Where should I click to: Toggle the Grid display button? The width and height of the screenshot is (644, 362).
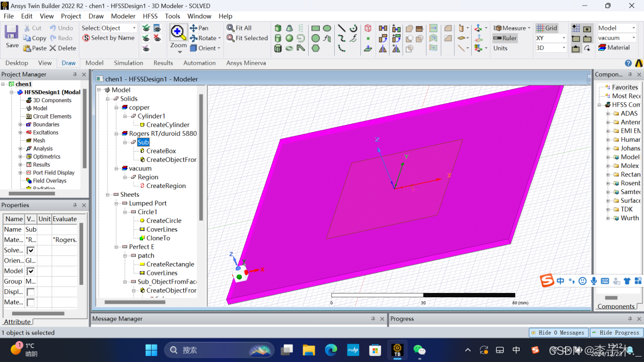(547, 28)
